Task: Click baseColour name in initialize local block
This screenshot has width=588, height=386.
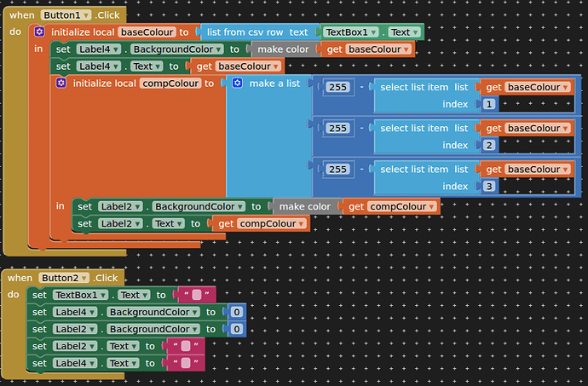Action: [147, 32]
